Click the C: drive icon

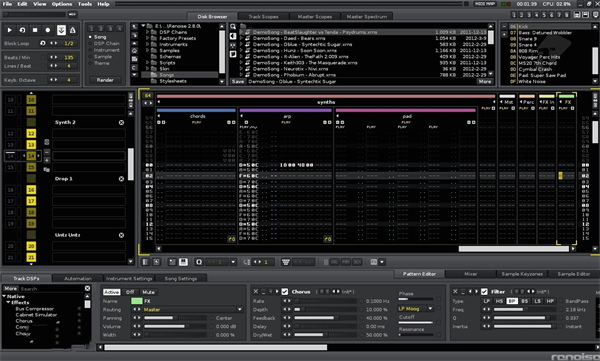pos(134,67)
